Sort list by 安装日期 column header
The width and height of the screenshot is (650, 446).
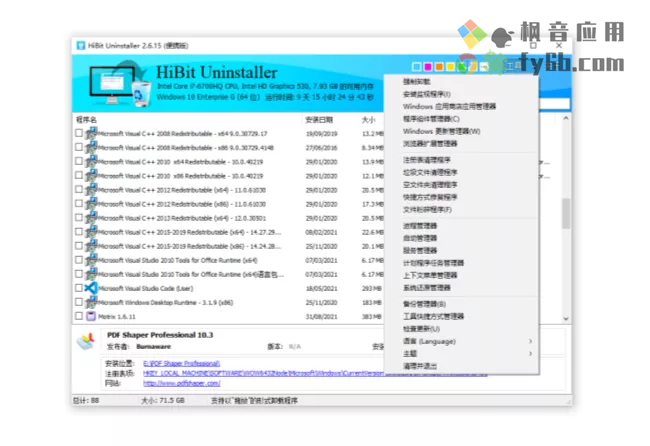(x=319, y=120)
